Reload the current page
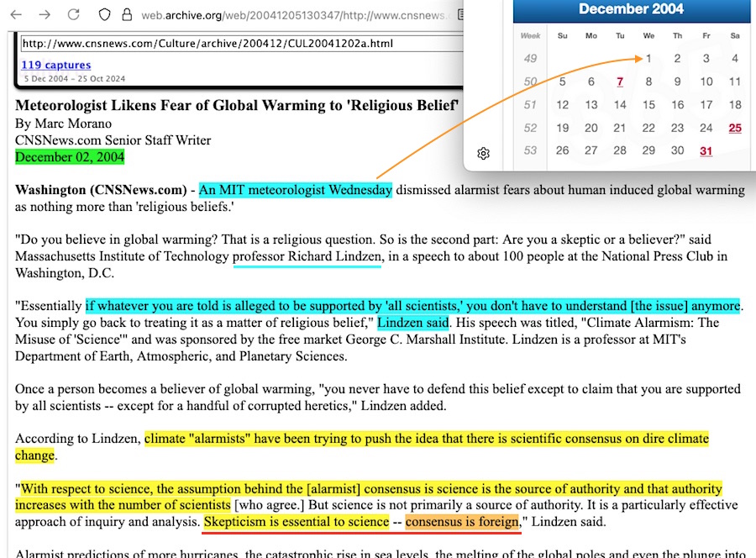The width and height of the screenshot is (756, 558). pyautogui.click(x=74, y=14)
